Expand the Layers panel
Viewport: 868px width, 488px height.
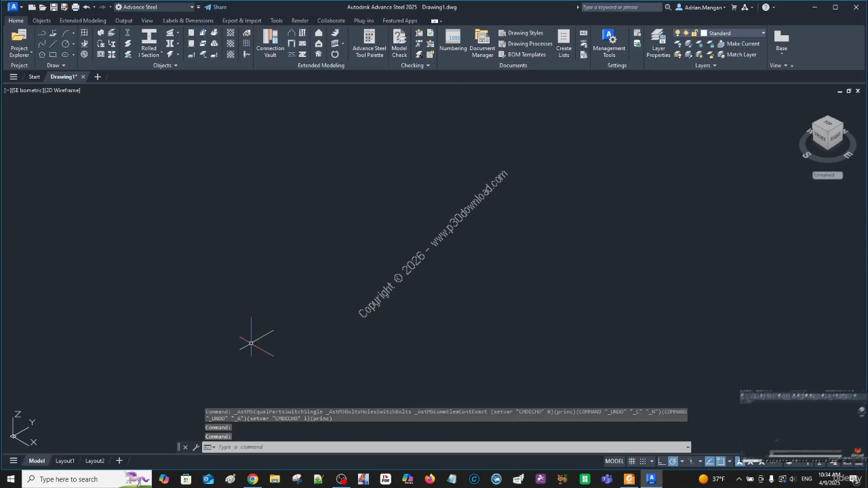(x=705, y=66)
